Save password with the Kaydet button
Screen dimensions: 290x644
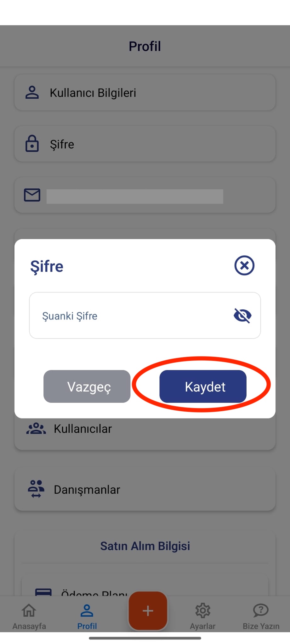[203, 386]
